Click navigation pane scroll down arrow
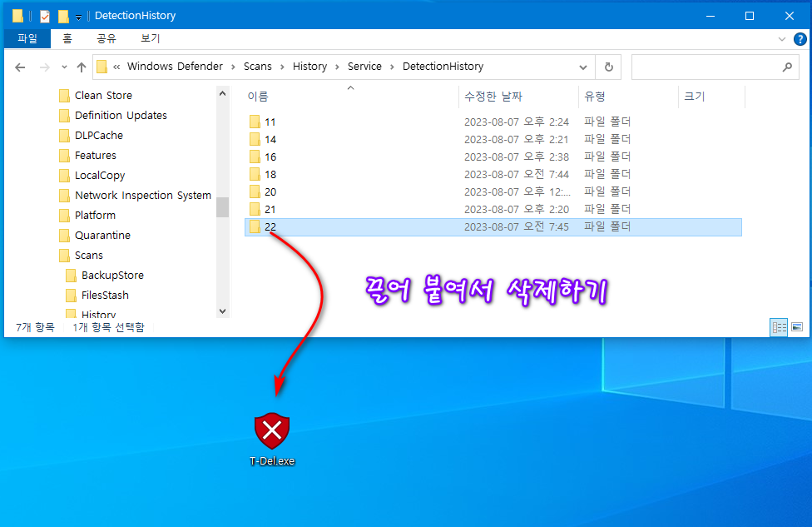This screenshot has width=812, height=527. [x=223, y=311]
